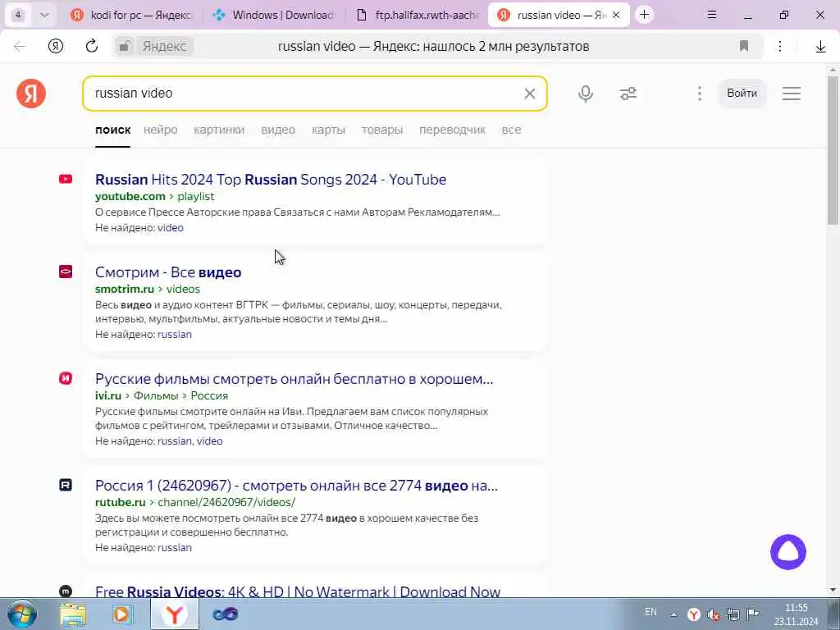Click the site lock icon in the address bar
840x630 pixels.
pyautogui.click(x=124, y=47)
